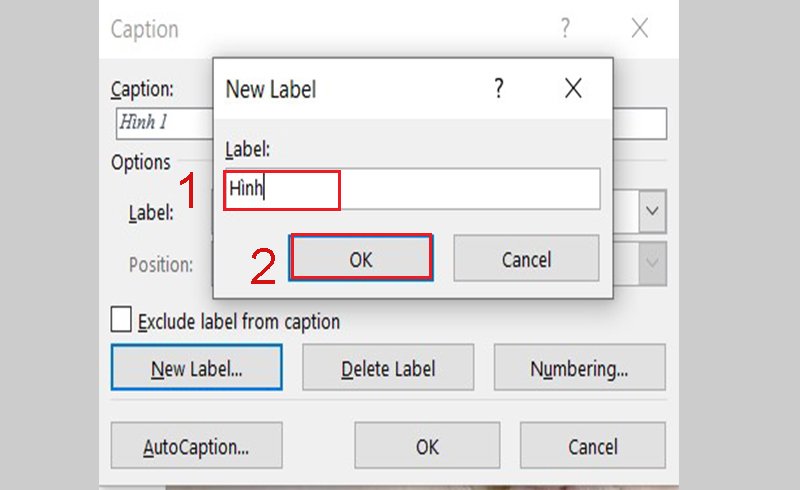Open the Numbering... settings
The height and width of the screenshot is (490, 800).
click(x=580, y=368)
